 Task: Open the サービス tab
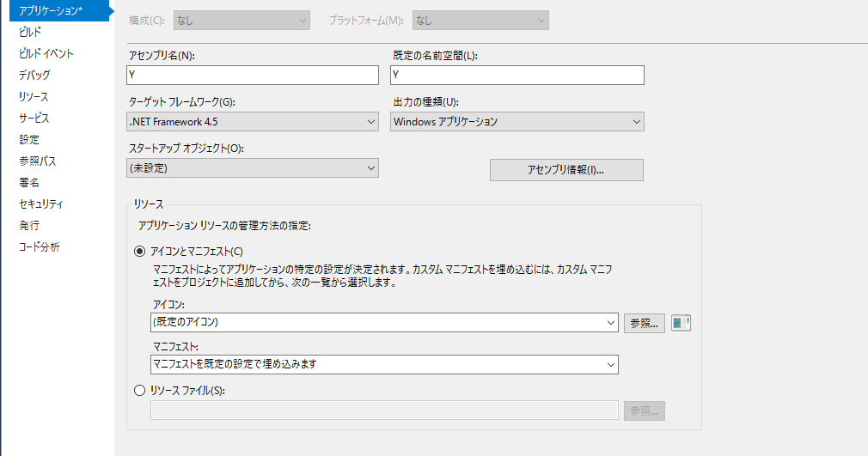pos(34,118)
